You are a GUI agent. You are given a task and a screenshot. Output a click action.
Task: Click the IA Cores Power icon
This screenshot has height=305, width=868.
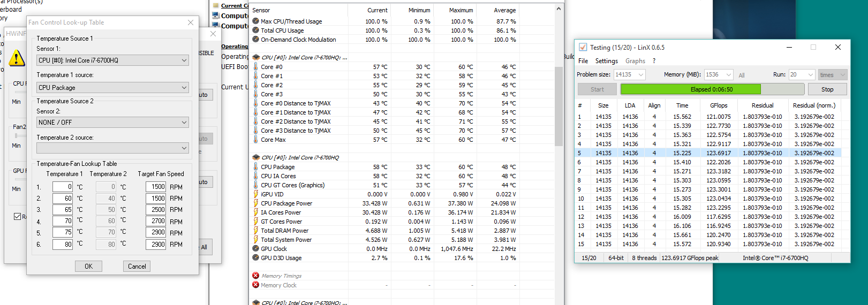click(255, 212)
